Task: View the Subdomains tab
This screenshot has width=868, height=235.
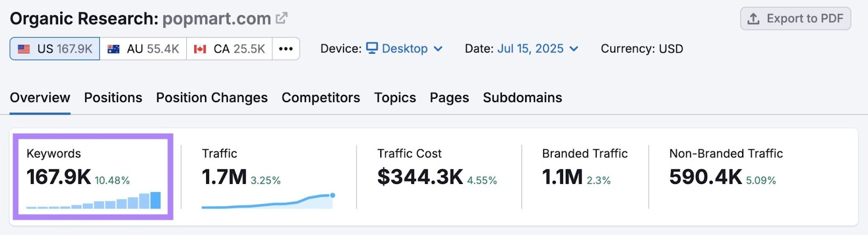Action: (522, 98)
